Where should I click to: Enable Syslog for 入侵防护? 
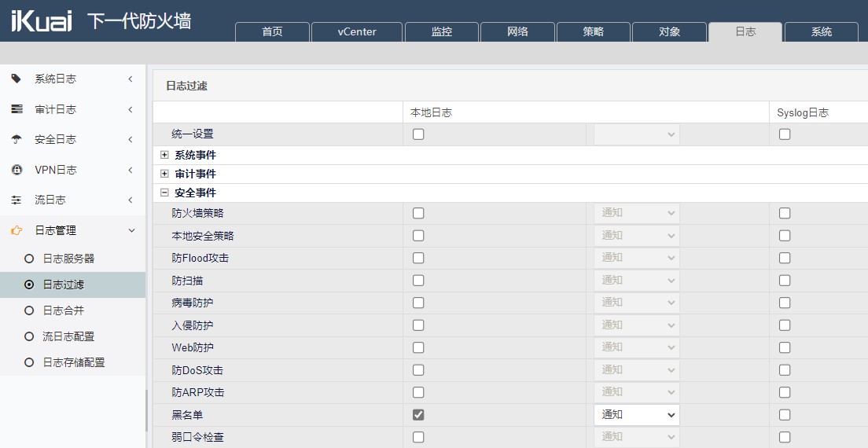[785, 325]
